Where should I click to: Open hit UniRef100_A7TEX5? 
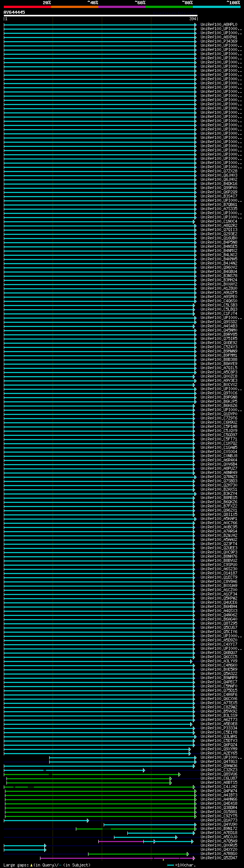(219, 703)
